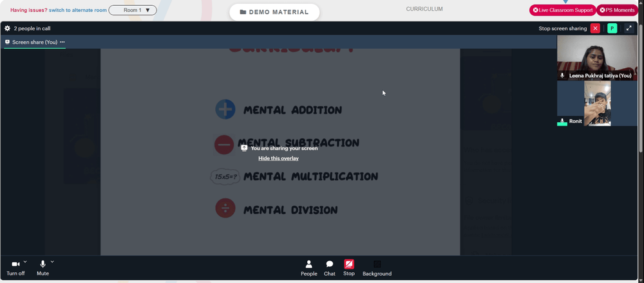Enter fullscreen with the expand icon

tap(629, 28)
